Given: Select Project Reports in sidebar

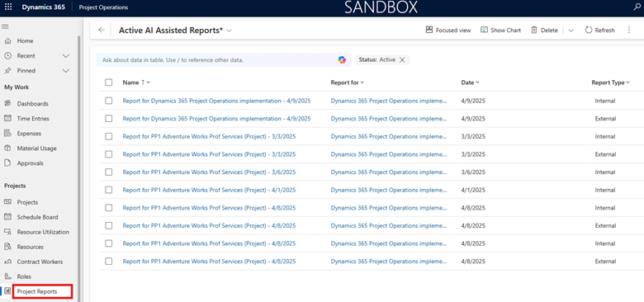Looking at the screenshot, I should [x=37, y=291].
